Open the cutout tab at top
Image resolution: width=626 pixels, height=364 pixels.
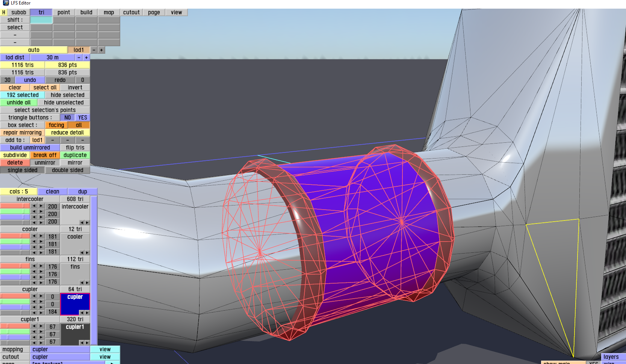tap(132, 12)
